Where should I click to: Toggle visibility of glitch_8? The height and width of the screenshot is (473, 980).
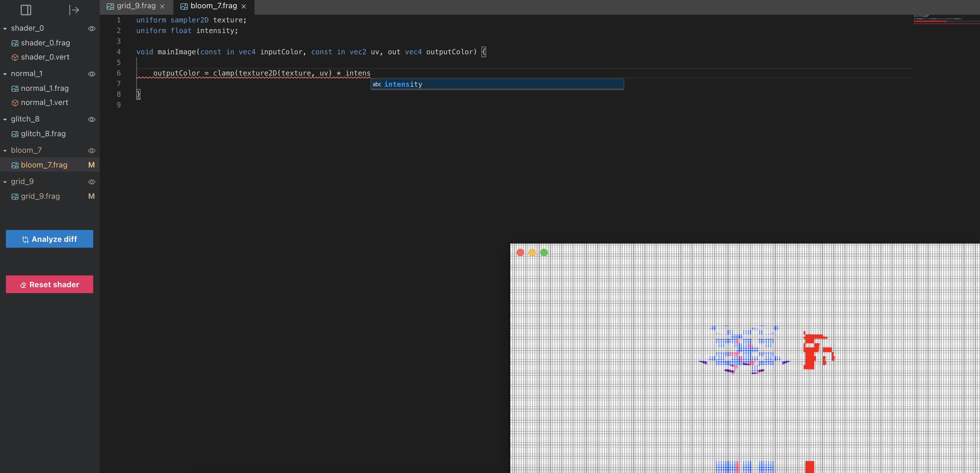pos(92,119)
